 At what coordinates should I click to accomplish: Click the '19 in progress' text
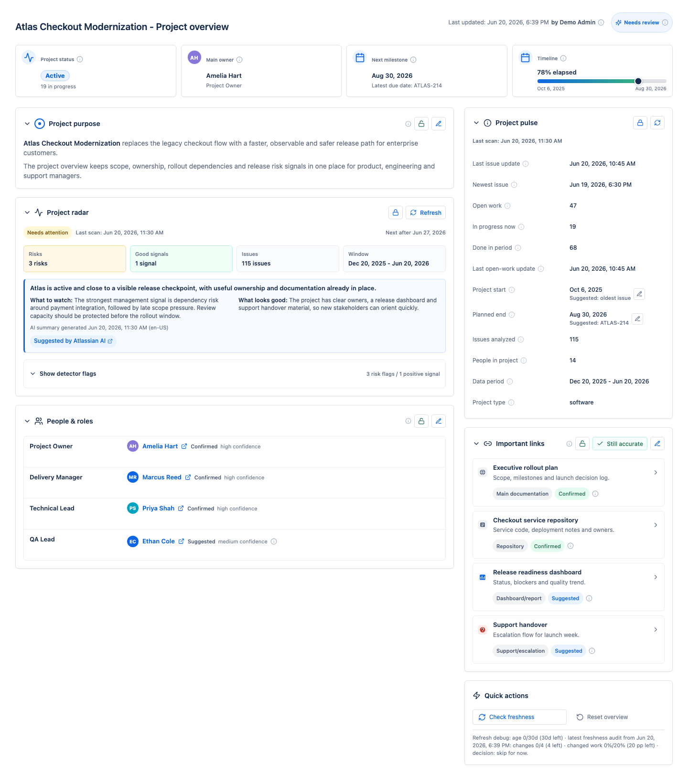point(58,87)
